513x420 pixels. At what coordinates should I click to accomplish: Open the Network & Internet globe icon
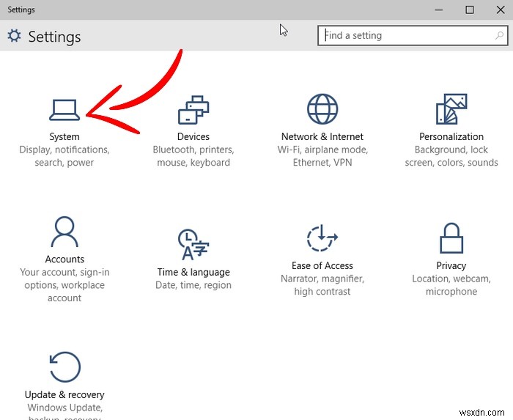[x=322, y=109]
